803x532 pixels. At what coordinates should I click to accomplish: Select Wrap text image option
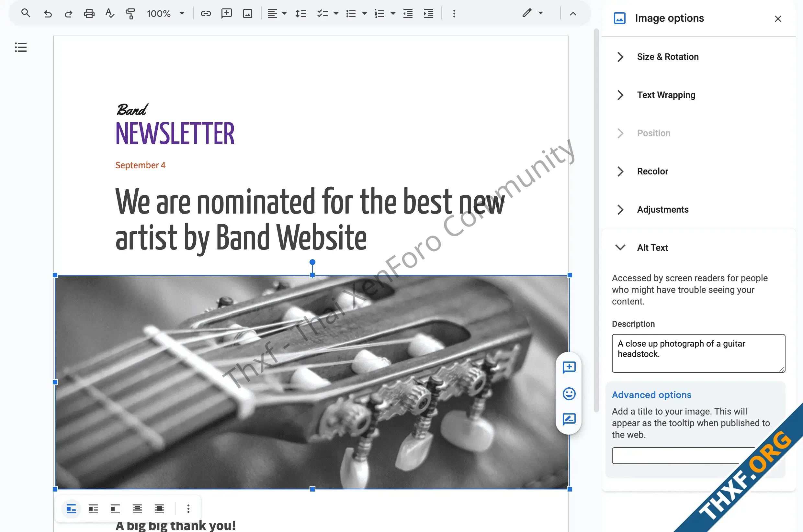pyautogui.click(x=93, y=509)
